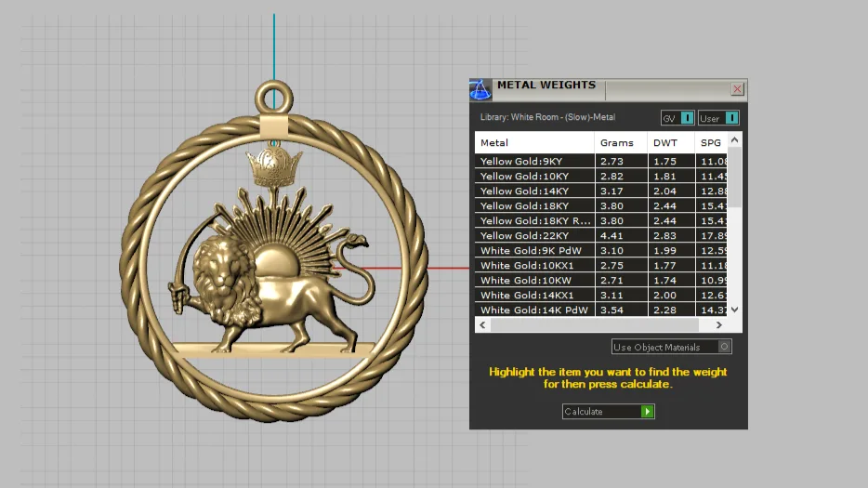Screen dimensions: 868x488
Task: Sort by the Grams column header
Action: point(621,143)
